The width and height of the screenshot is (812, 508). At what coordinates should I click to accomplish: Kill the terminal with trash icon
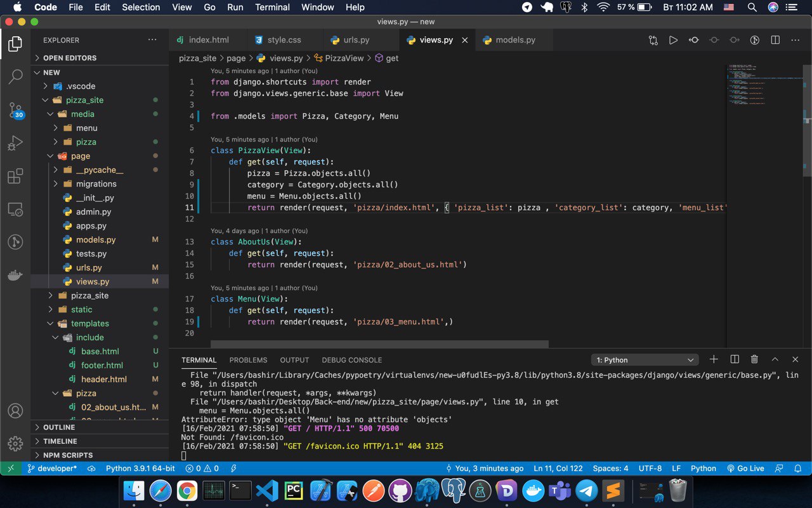754,359
